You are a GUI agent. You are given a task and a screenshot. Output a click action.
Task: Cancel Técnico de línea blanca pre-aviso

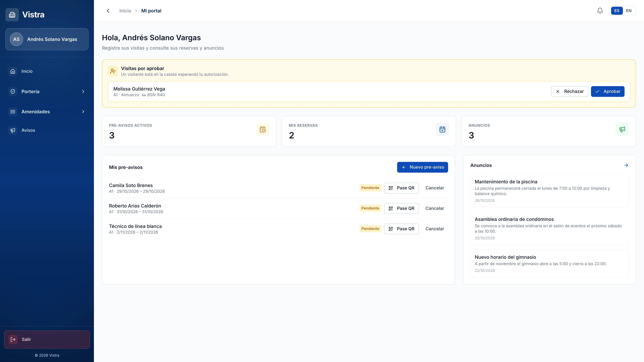[435, 229]
